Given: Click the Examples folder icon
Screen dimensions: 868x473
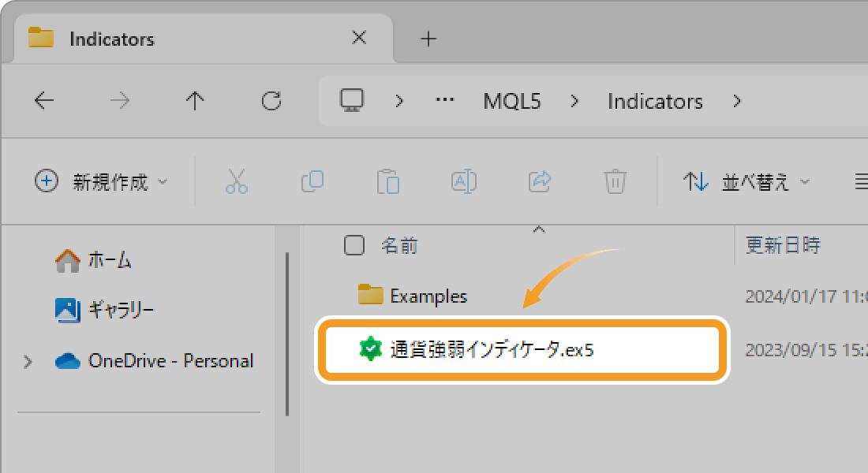Looking at the screenshot, I should pos(370,294).
